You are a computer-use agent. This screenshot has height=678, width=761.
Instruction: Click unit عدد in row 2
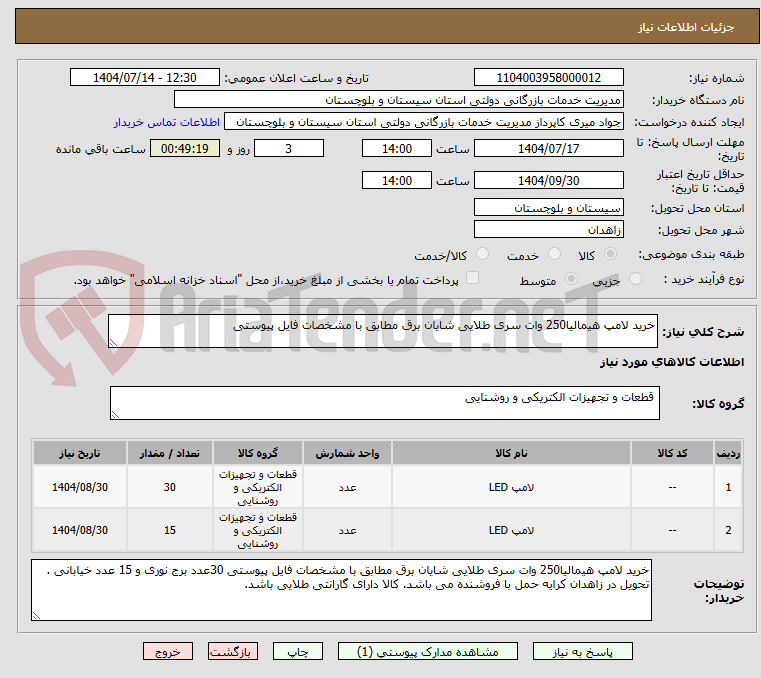coord(347,530)
